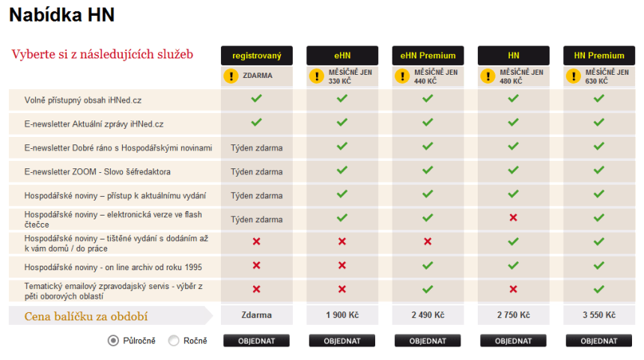Click the warning icon under HN column

tap(487, 76)
